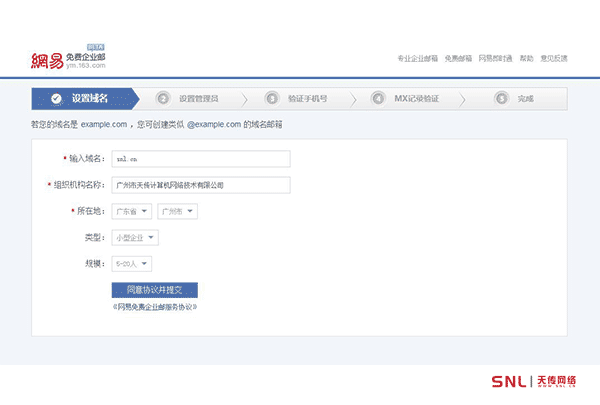Expand the 类型 dropdown showing 小型企业
The image size is (600, 405).
[x=135, y=238]
